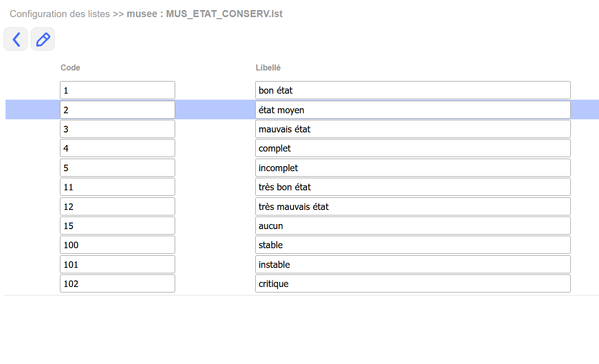
Task: Select the code field containing 11
Action: click(117, 187)
